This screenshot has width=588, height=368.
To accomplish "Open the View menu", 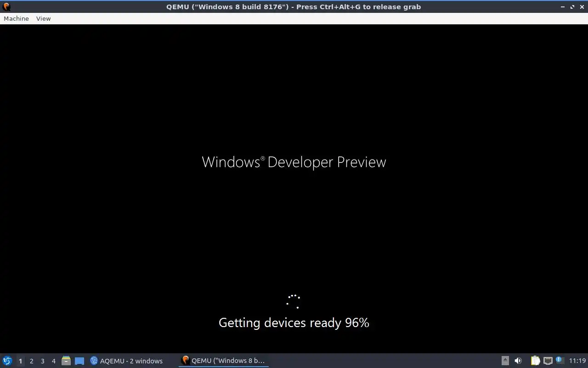I will coord(43,18).
